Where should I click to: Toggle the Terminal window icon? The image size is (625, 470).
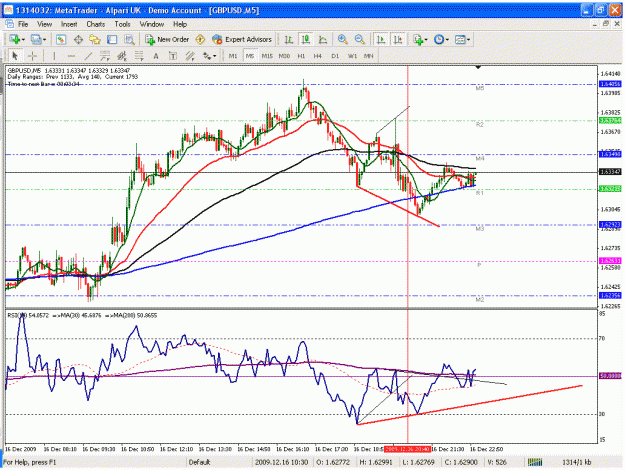[x=112, y=39]
